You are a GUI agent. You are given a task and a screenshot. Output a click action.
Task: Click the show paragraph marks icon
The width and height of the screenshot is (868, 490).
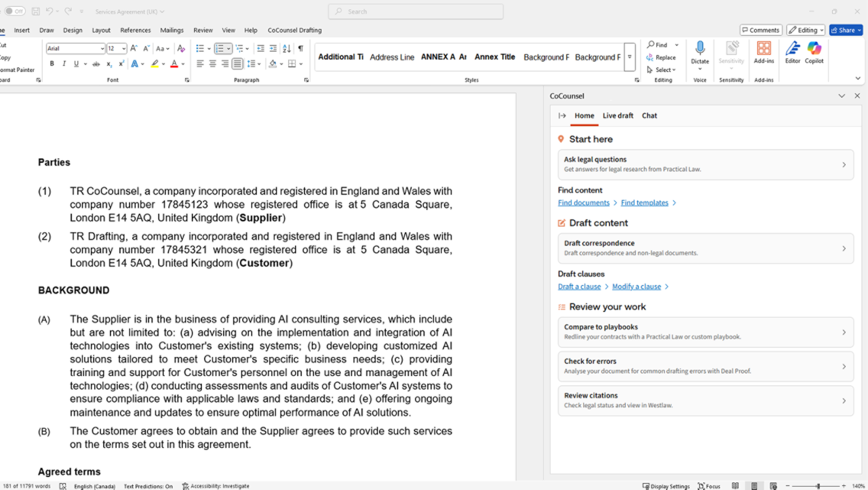click(300, 49)
